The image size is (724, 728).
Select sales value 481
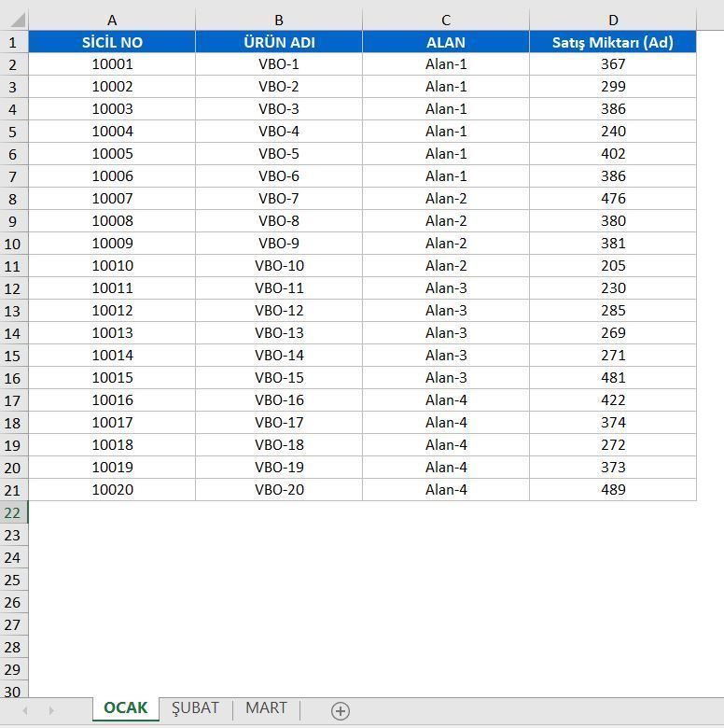613,377
